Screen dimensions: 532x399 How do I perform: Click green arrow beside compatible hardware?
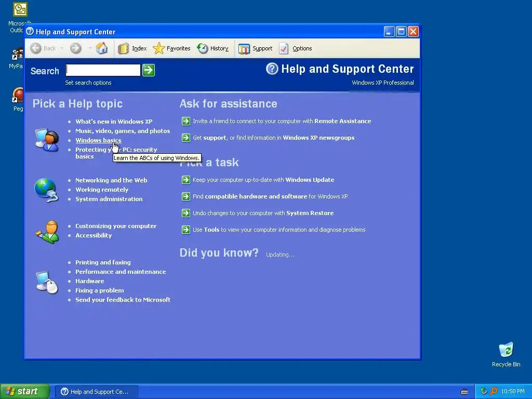(186, 196)
